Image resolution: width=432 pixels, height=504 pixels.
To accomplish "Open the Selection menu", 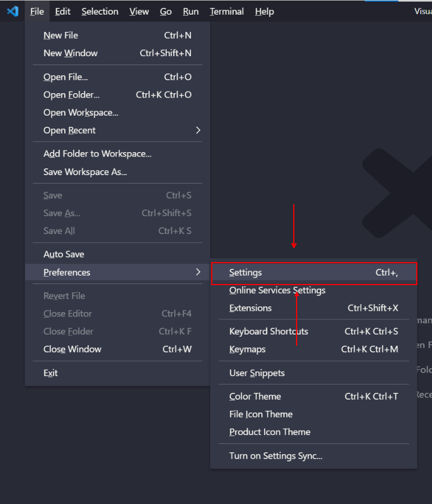I will coord(99,11).
